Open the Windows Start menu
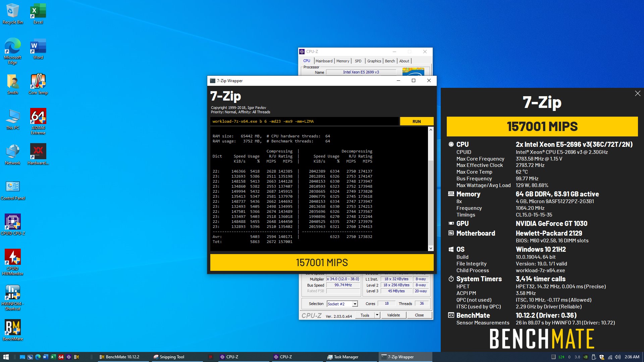Screen dimensions: 644x362 pos(6,357)
